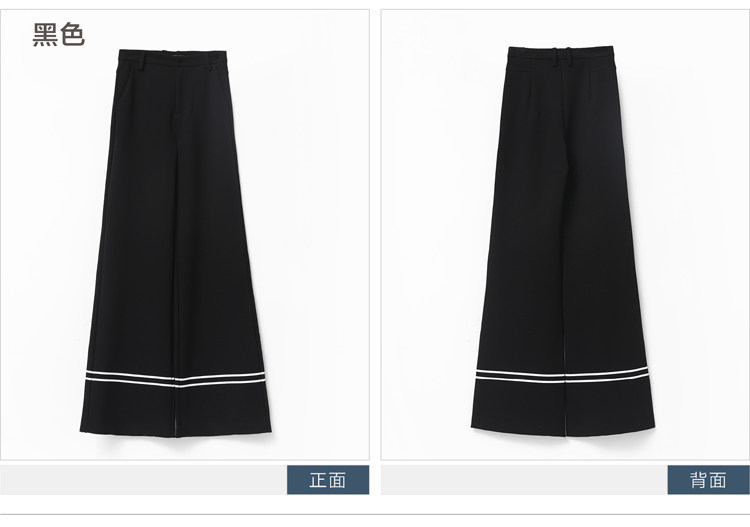Open the back view pants photo
The image size is (750, 527).
point(565,234)
